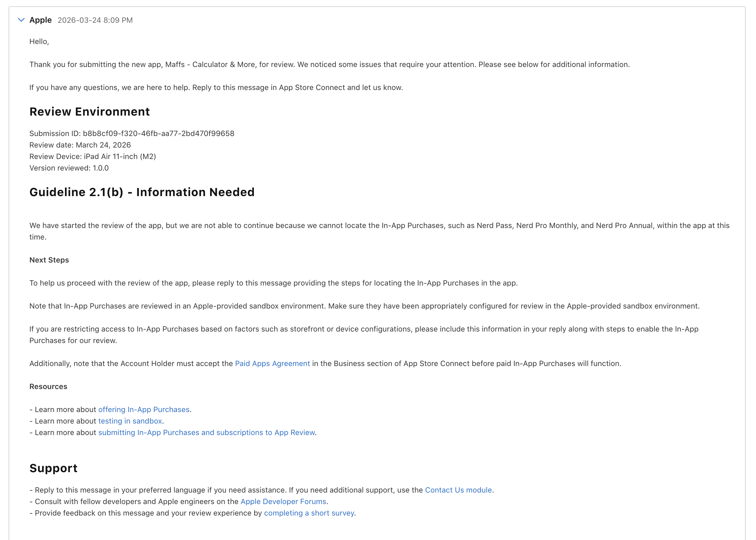The width and height of the screenshot is (756, 540).
Task: Visit the Apple Developer Forums link
Action: click(x=284, y=501)
